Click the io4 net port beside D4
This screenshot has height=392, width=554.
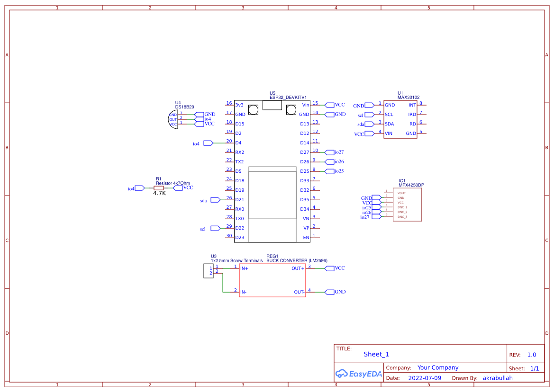[208, 143]
